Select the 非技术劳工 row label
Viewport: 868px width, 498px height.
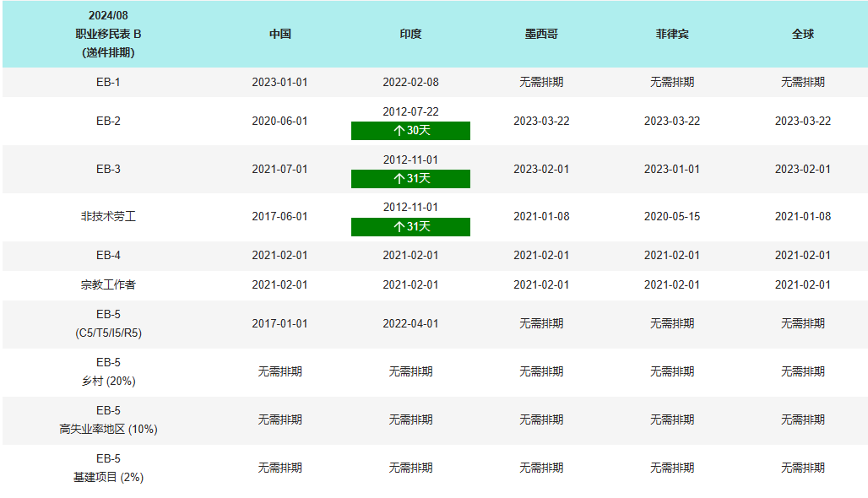pos(108,216)
